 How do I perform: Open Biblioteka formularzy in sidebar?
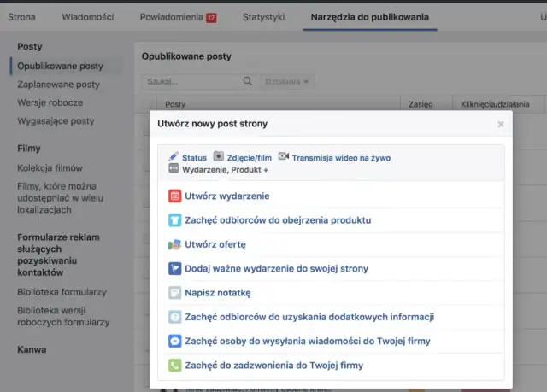pyautogui.click(x=62, y=292)
